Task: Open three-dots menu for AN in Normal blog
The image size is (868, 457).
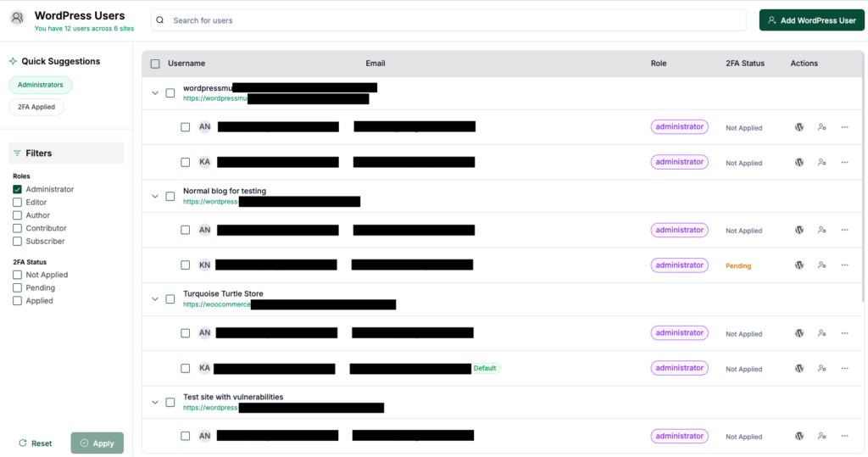Action: 845,230
